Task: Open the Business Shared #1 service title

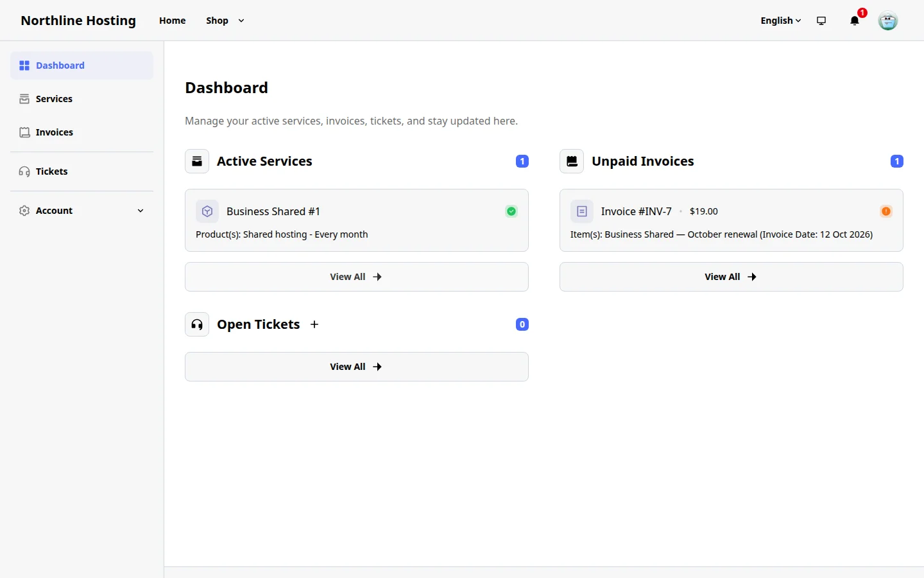Action: click(x=273, y=211)
